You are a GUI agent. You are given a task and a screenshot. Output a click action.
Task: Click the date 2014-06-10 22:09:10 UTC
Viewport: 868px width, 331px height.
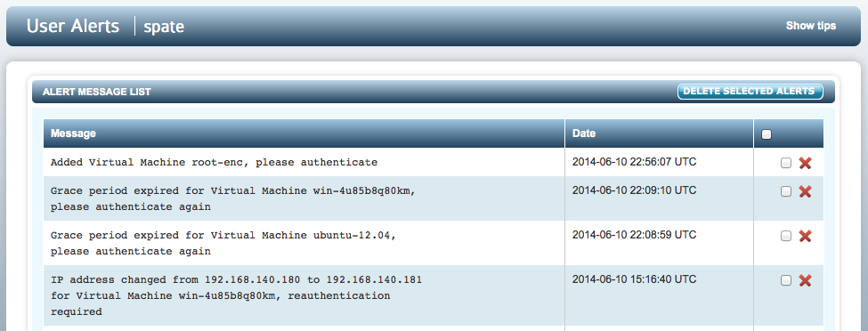pyautogui.click(x=635, y=190)
